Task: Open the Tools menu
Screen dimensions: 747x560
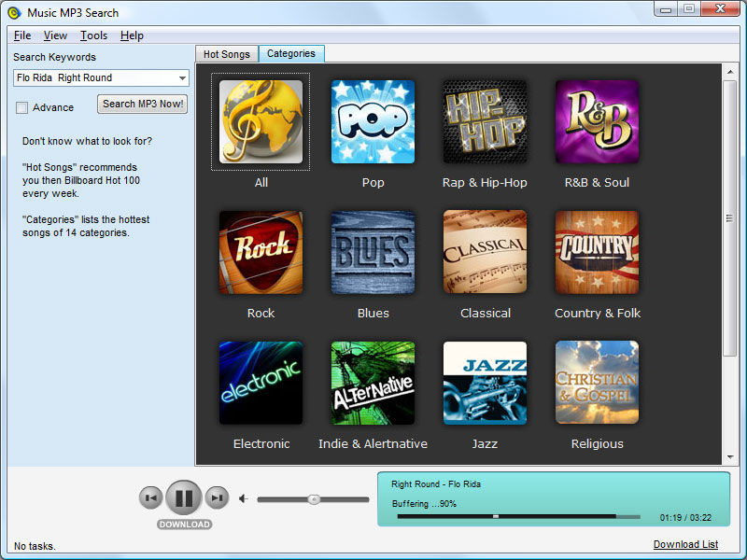Action: 93,35
